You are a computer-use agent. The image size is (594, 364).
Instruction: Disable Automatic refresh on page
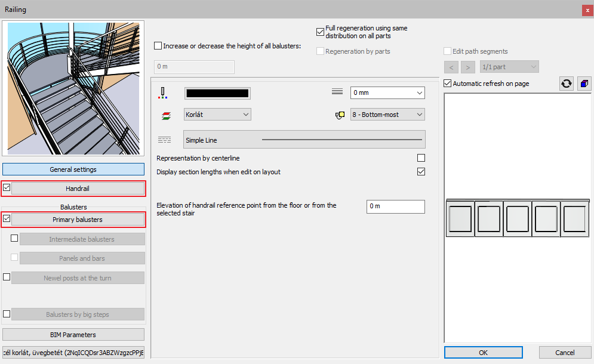(448, 84)
